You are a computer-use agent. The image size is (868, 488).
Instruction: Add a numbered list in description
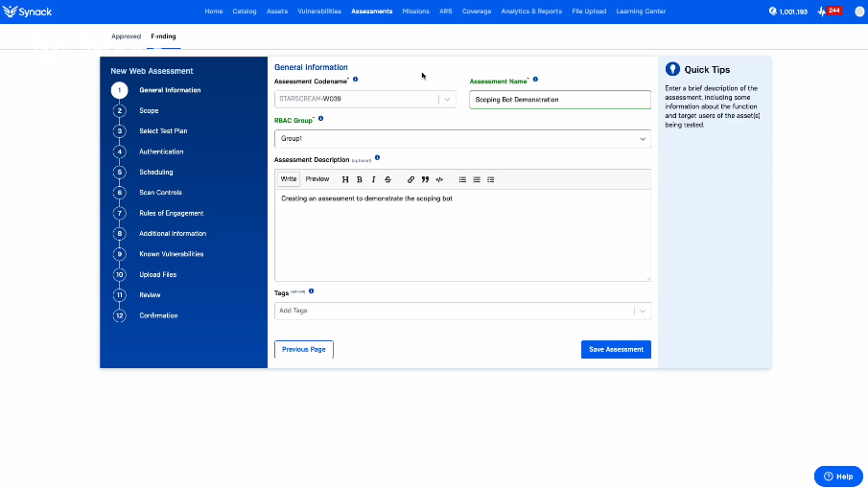click(x=477, y=179)
